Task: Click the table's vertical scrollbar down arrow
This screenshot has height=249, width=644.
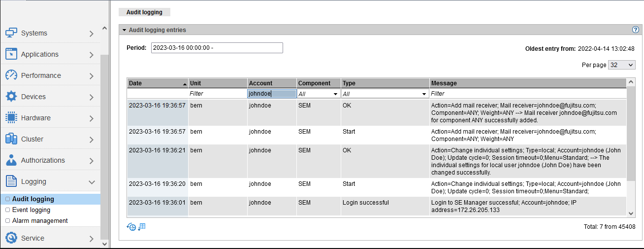Action: pyautogui.click(x=631, y=213)
